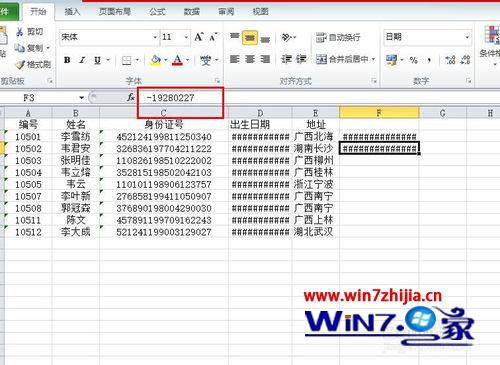Set bottom vertical alignment

(x=265, y=39)
